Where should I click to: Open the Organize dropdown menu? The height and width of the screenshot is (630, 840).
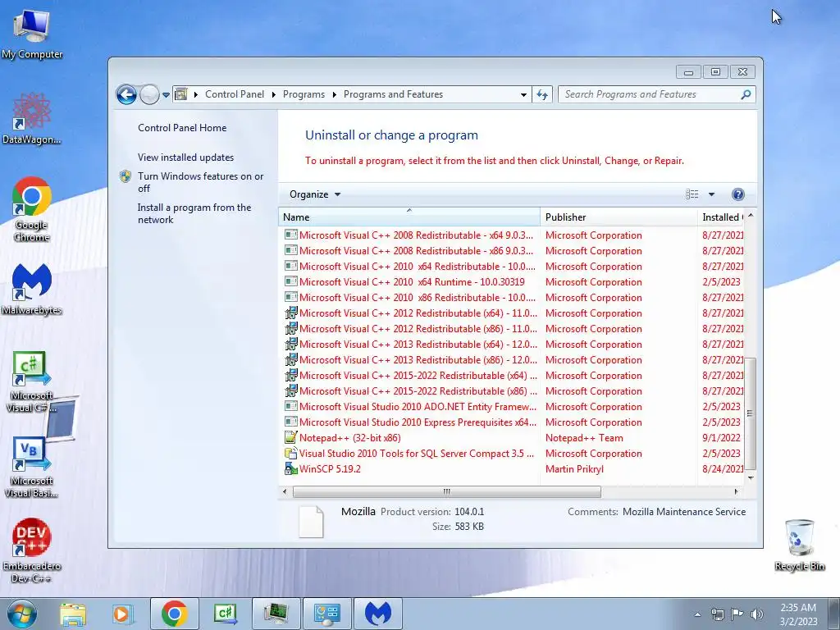tap(315, 194)
